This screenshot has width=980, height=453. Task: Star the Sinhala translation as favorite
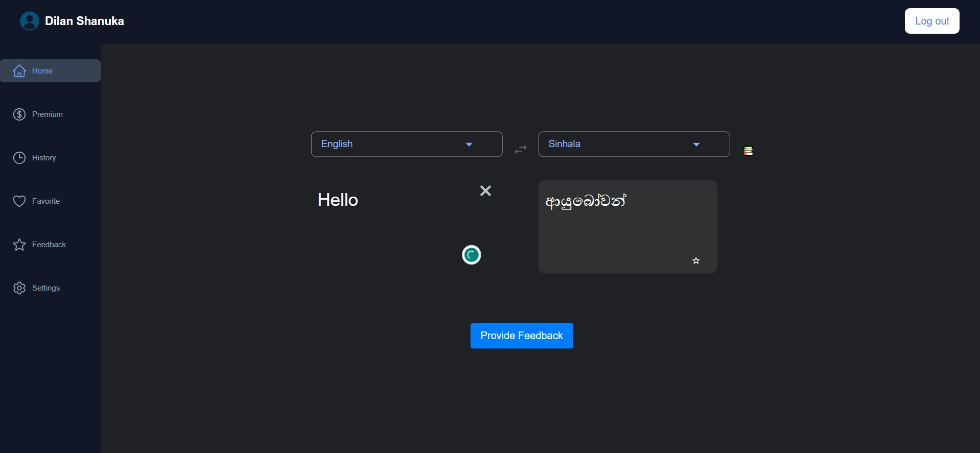695,261
